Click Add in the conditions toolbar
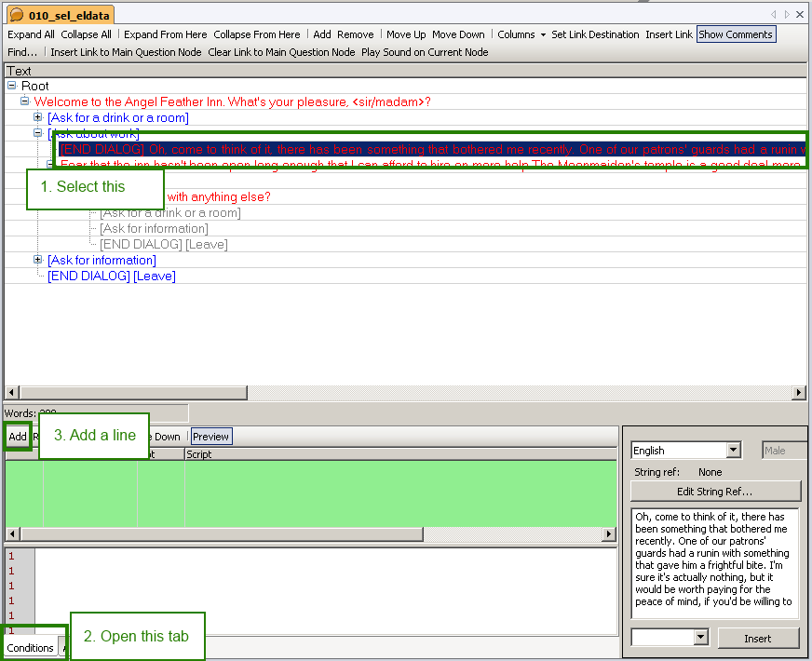 (x=18, y=437)
